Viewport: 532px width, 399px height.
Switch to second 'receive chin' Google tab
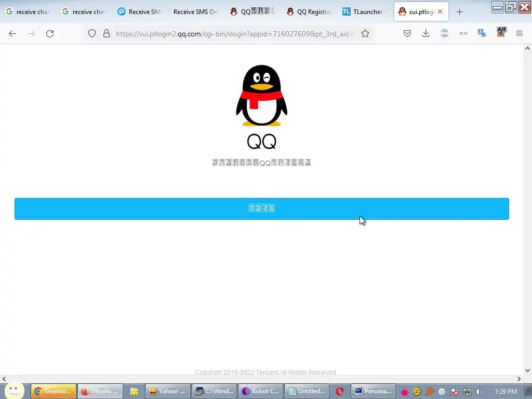pyautogui.click(x=84, y=11)
